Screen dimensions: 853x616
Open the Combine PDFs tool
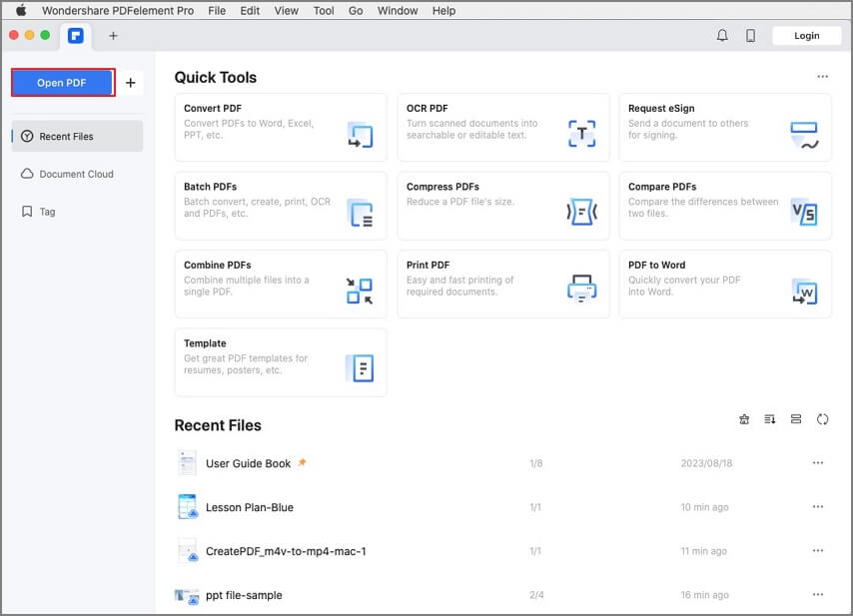tap(280, 285)
